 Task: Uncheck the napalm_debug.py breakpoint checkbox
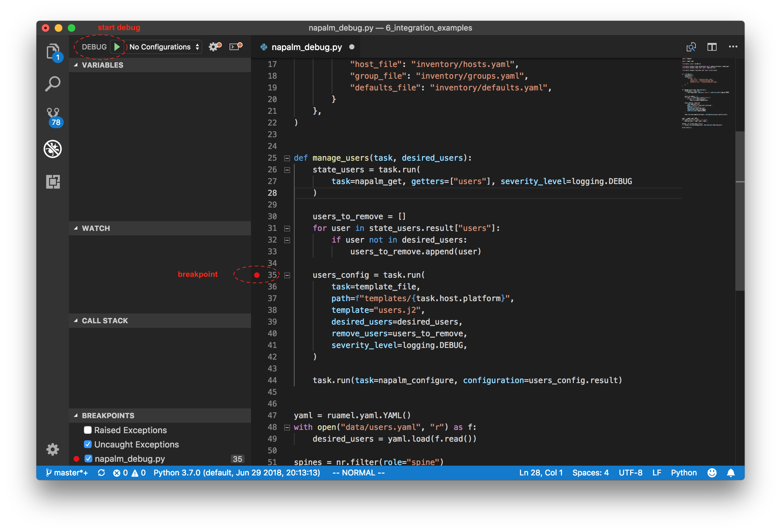coord(88,459)
